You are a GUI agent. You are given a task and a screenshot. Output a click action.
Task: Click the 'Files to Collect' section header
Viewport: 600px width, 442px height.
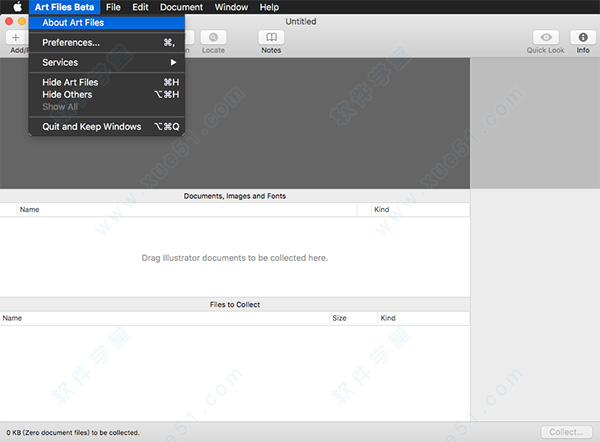[235, 305]
